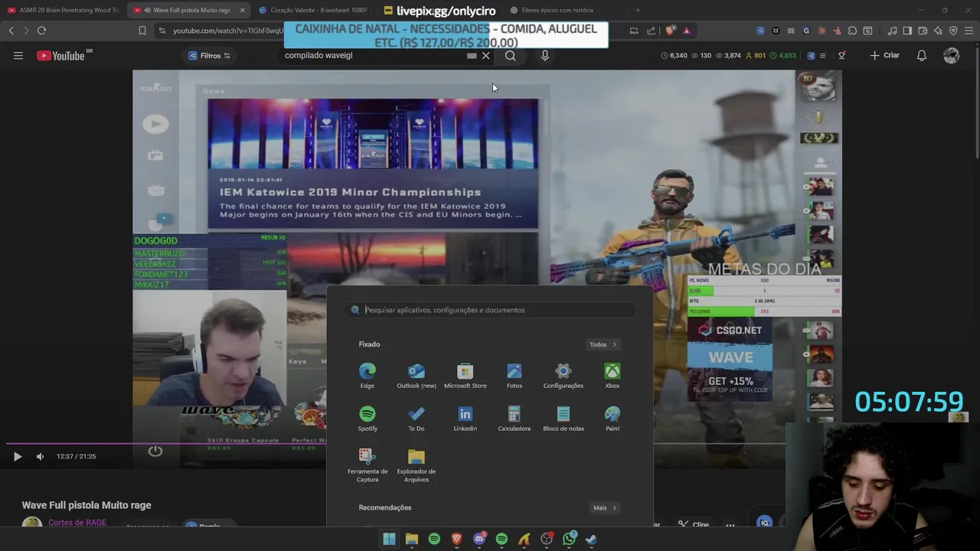Open on-screen keyboard in search box

(472, 55)
